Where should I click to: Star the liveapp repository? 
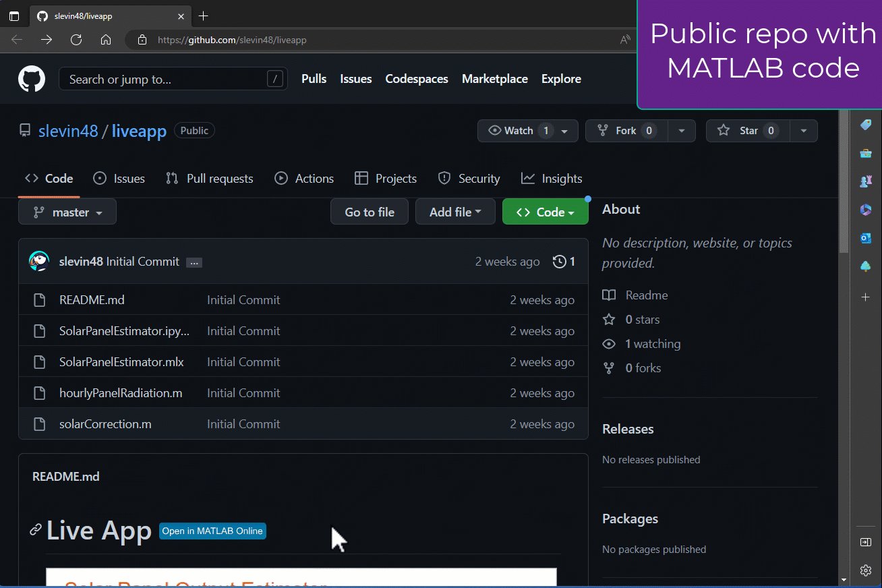pos(747,131)
